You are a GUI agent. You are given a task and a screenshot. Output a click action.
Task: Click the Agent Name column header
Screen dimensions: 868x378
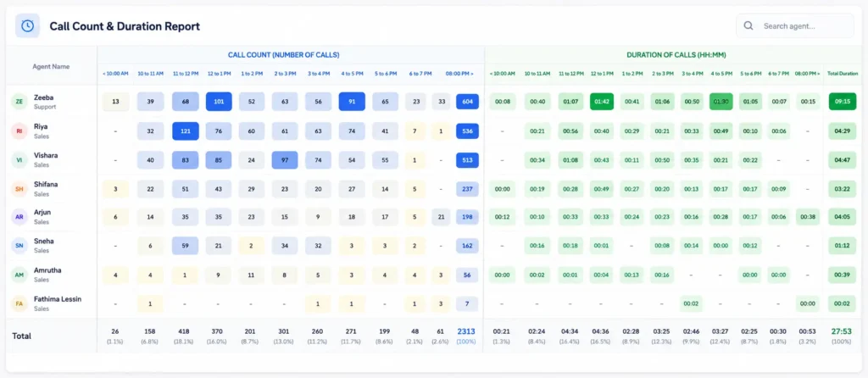point(51,66)
